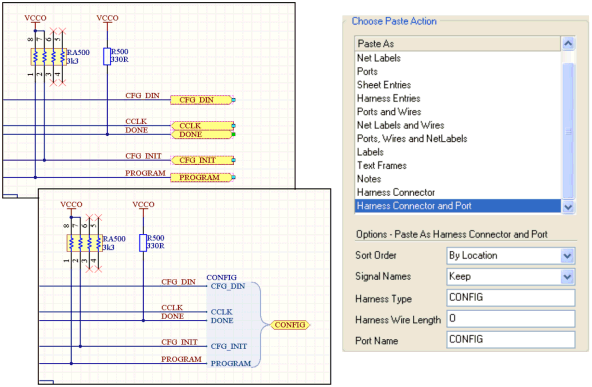The image size is (592, 387).
Task: Select Harness Connector list item
Action: (458, 193)
